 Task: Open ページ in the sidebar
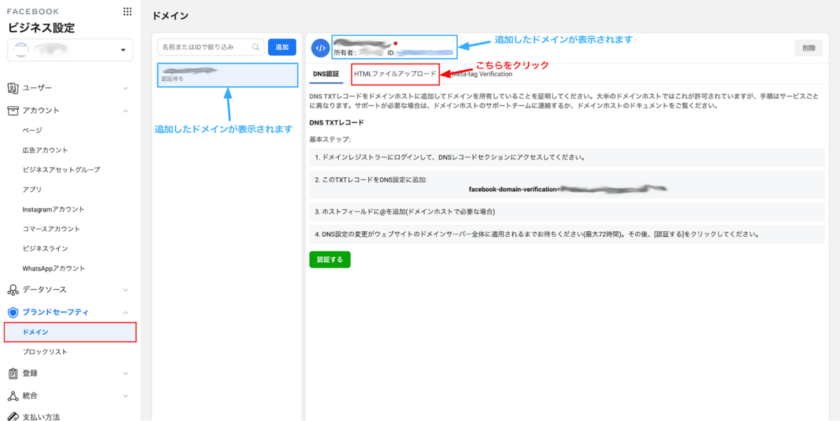tap(32, 130)
